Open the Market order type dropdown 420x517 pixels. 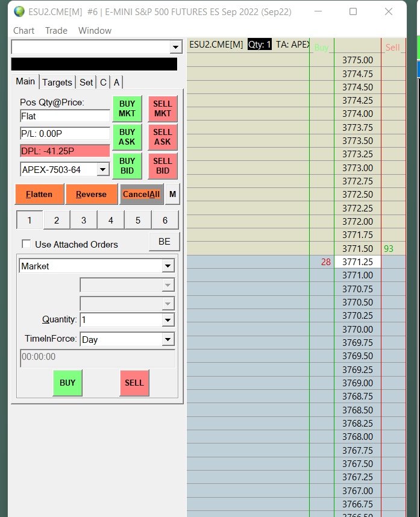pos(168,266)
